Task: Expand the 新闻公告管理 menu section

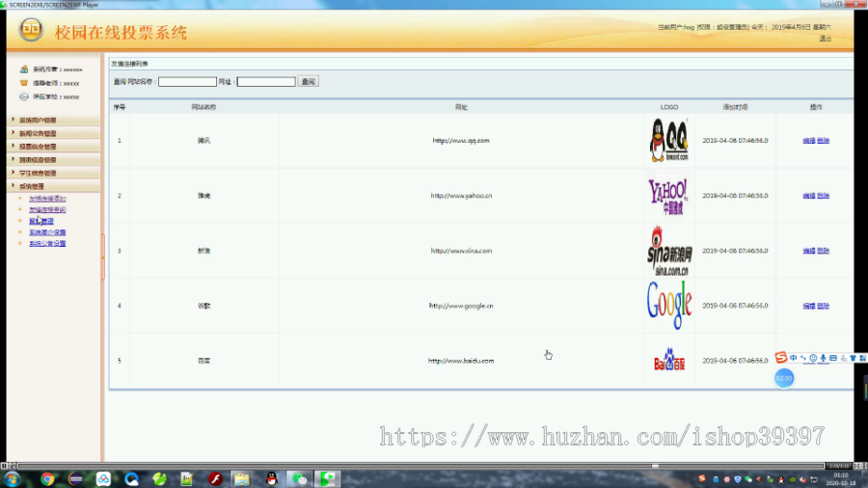Action: tap(54, 133)
